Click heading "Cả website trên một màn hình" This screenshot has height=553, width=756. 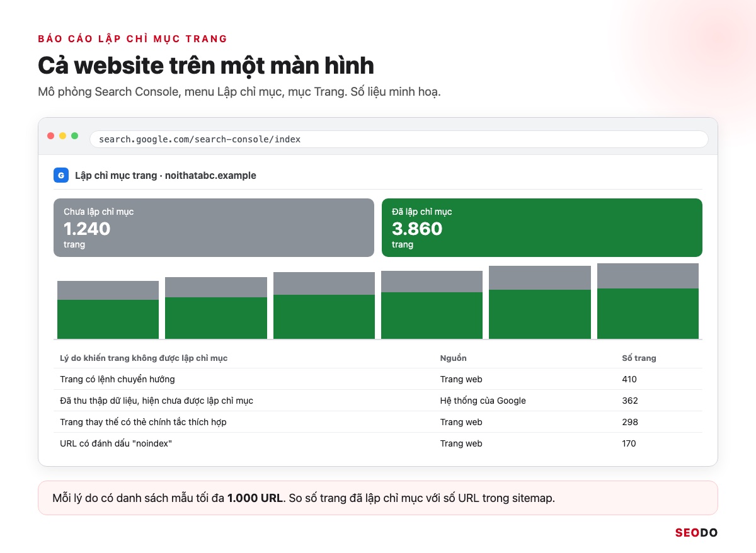(206, 66)
